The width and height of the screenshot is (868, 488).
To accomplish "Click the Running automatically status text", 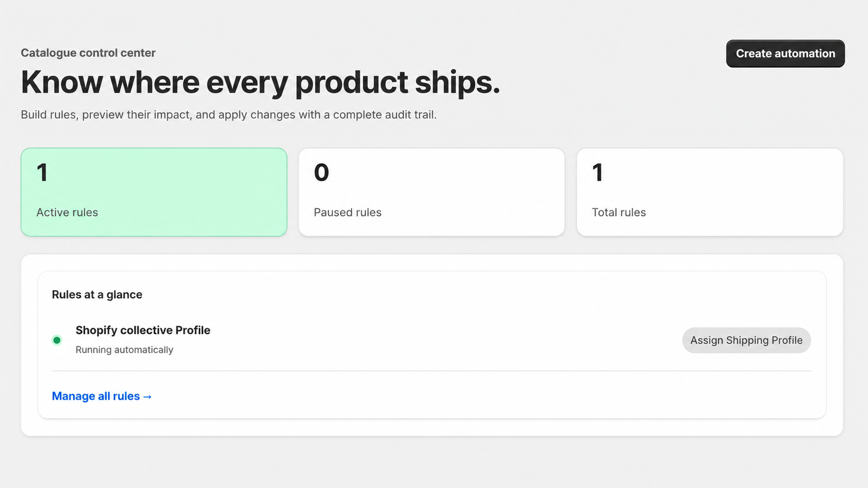I will pos(124,350).
